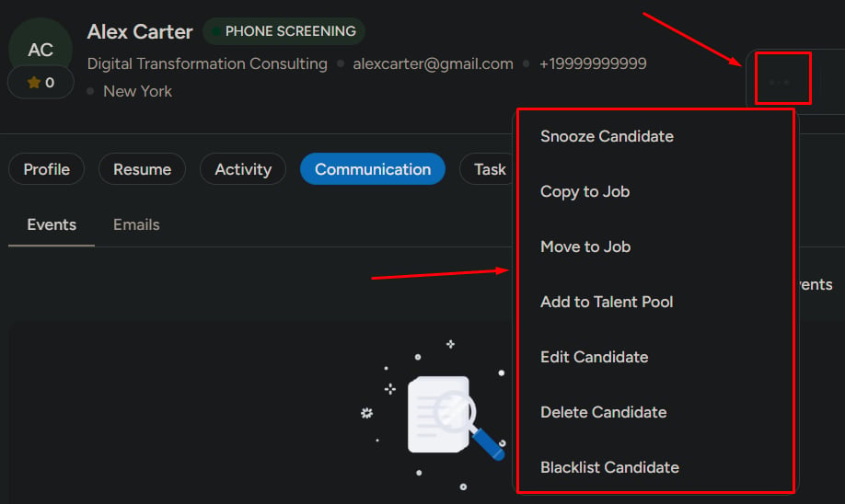Select Snooze Candidate from menu
Screen dimensions: 845x504
point(607,136)
